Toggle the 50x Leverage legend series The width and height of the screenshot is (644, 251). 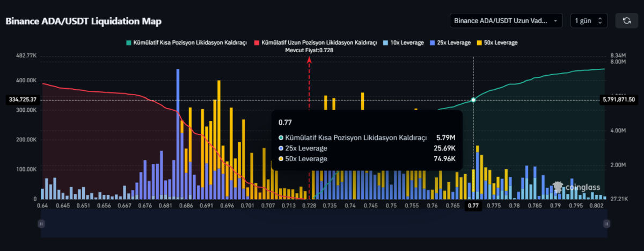pos(497,42)
